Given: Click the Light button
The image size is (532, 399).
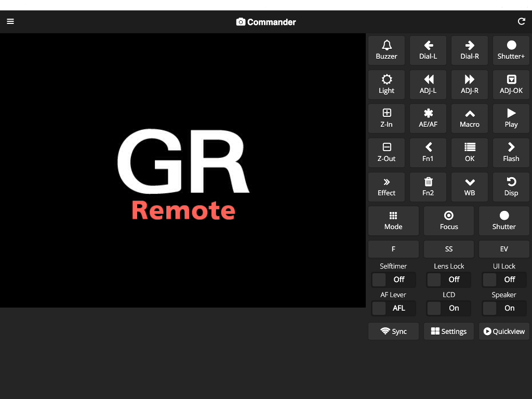Looking at the screenshot, I should (387, 85).
